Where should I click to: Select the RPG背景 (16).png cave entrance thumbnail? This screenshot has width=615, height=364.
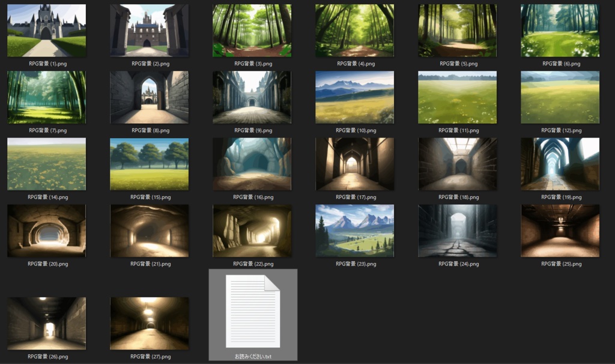[x=252, y=164]
